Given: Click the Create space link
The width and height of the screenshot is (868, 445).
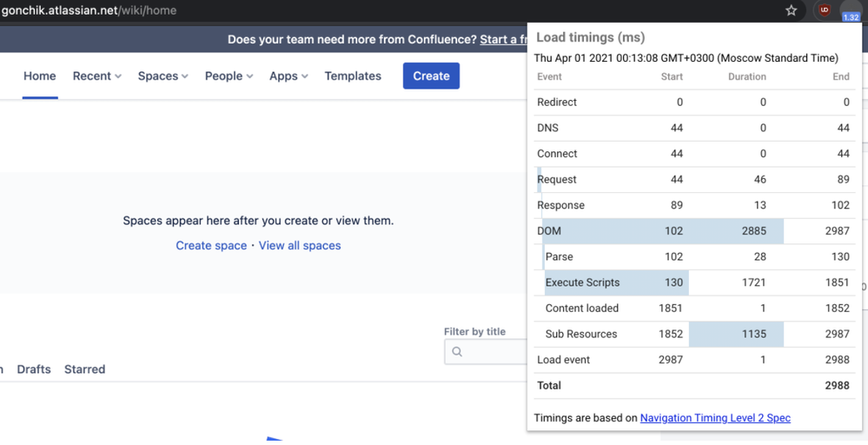Looking at the screenshot, I should [211, 246].
